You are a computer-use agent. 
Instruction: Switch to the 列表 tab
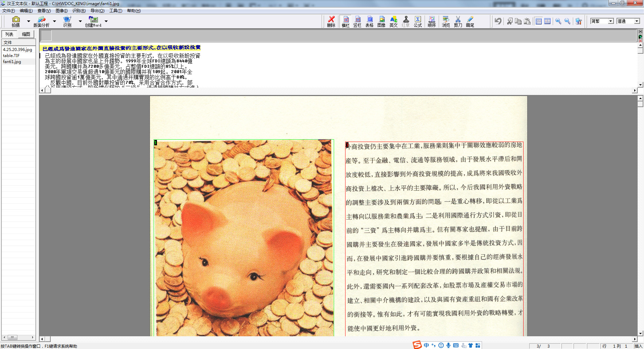pyautogui.click(x=9, y=34)
